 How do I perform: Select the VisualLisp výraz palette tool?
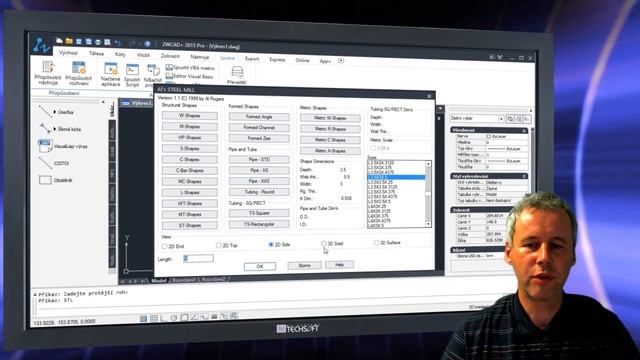click(62, 146)
